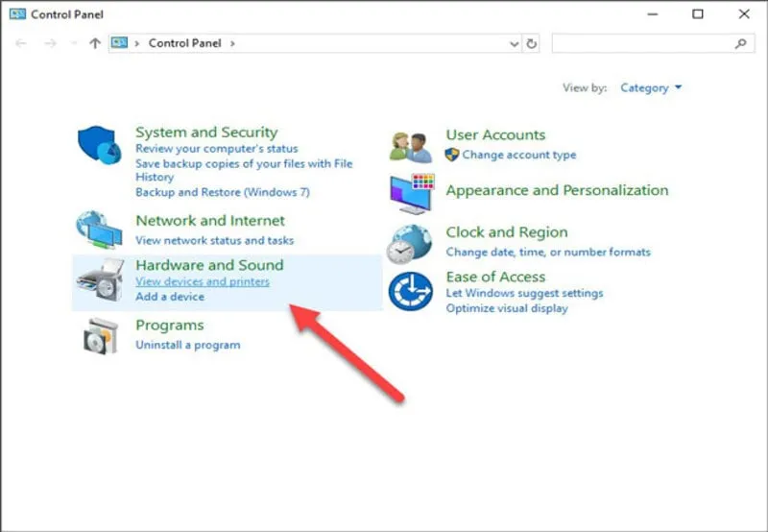Select View network status and tasks
768x532 pixels.
pyautogui.click(x=214, y=240)
